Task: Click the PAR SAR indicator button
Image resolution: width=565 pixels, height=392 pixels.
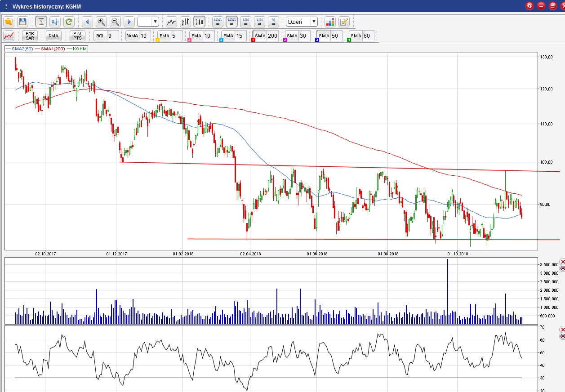Action: click(30, 36)
